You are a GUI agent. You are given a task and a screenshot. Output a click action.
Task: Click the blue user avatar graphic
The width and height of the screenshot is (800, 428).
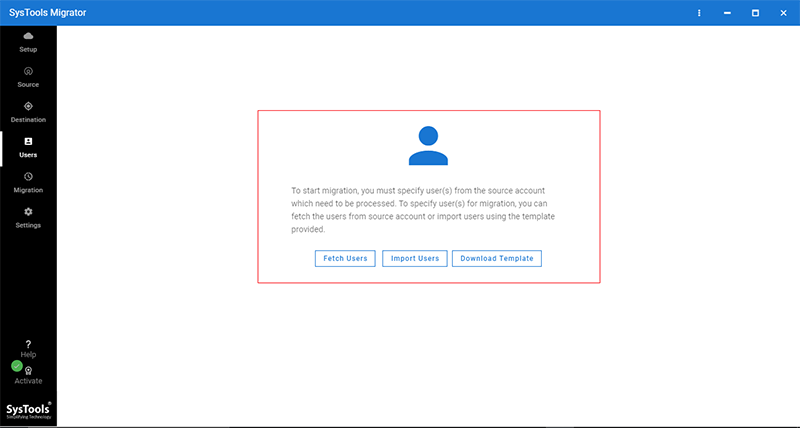[428, 146]
